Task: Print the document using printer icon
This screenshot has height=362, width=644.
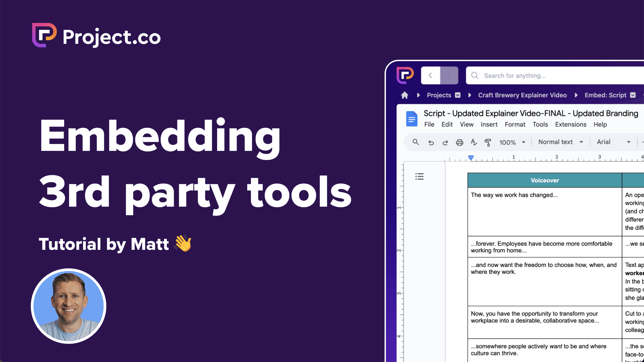Action: [x=460, y=142]
